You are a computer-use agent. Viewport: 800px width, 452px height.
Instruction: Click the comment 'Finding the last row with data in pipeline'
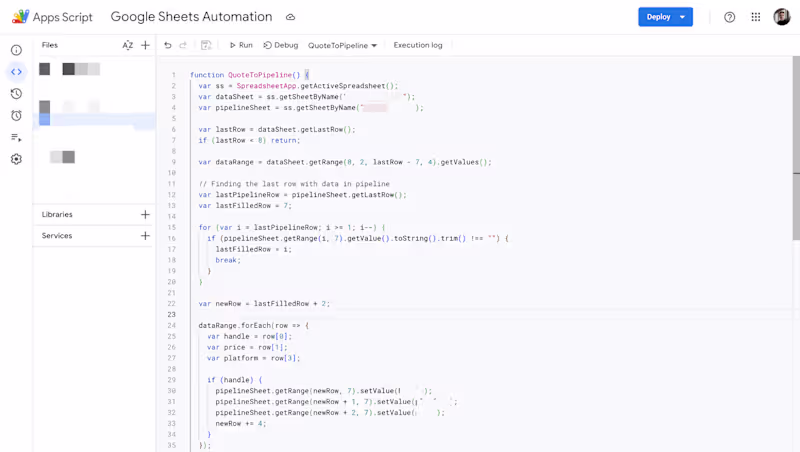[x=294, y=184]
